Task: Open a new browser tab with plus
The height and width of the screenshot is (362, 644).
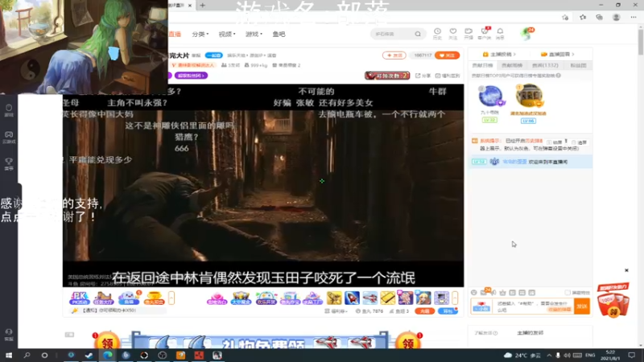Action: click(203, 6)
